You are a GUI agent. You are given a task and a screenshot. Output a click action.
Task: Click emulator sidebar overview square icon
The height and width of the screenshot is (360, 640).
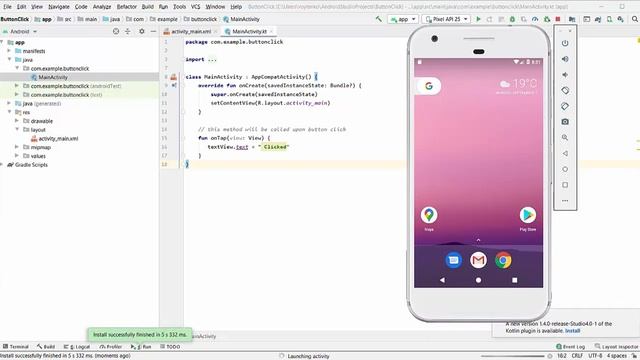point(565,185)
